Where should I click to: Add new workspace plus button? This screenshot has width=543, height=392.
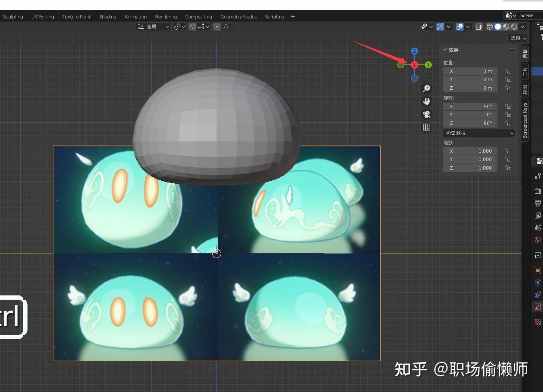coord(293,17)
